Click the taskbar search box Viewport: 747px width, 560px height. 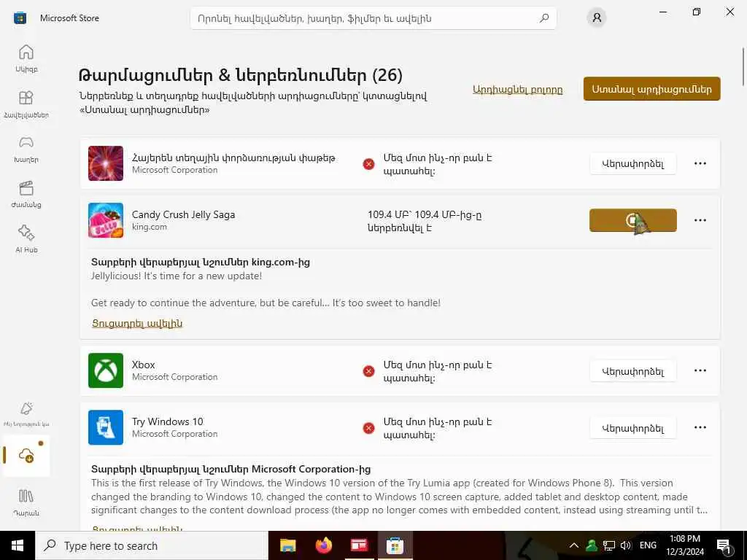point(152,545)
